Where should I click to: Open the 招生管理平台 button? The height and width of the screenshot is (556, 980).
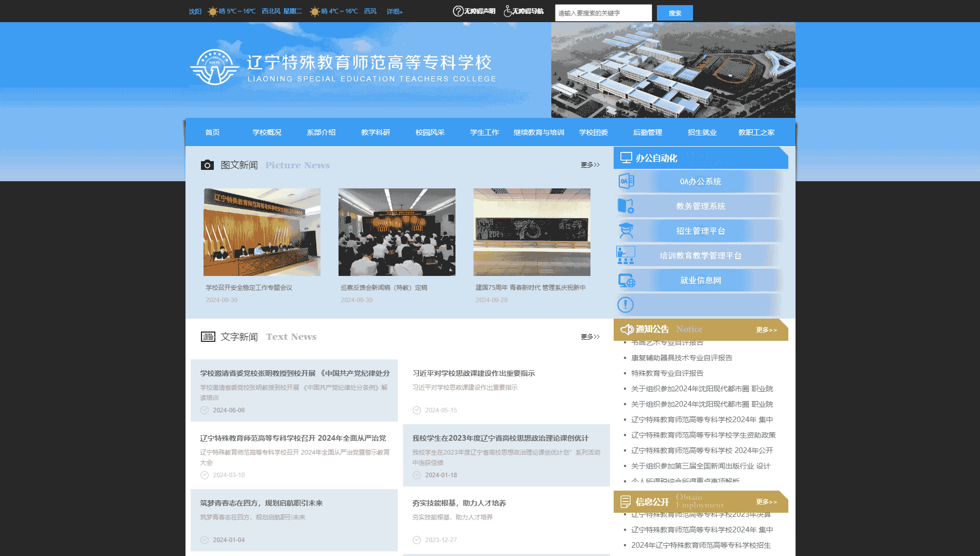(700, 231)
